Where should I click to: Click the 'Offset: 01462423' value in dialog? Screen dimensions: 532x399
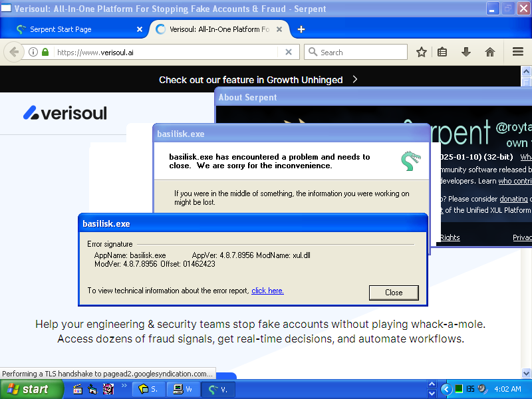[188, 264]
